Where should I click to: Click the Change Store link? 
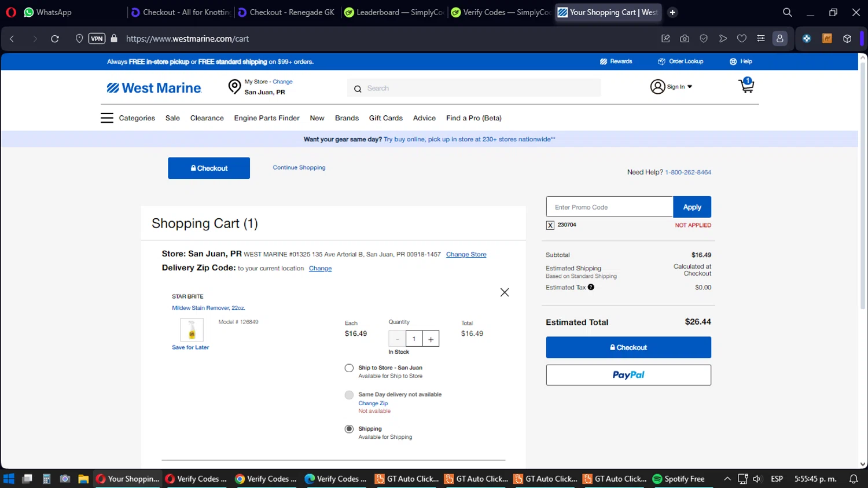[466, 255]
